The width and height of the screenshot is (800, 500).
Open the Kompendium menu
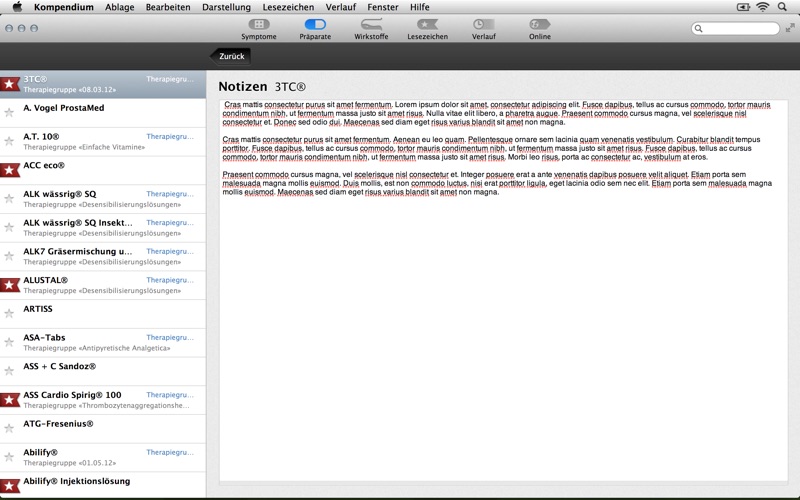64,7
